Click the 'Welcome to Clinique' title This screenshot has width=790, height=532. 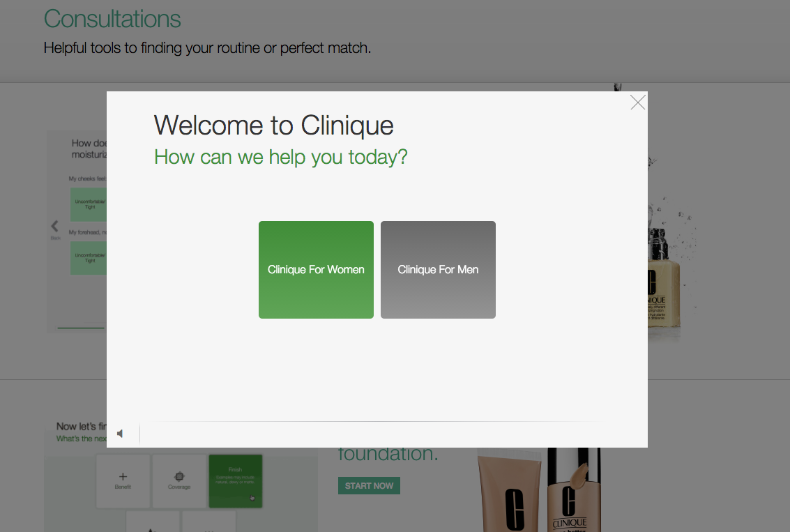point(273,125)
